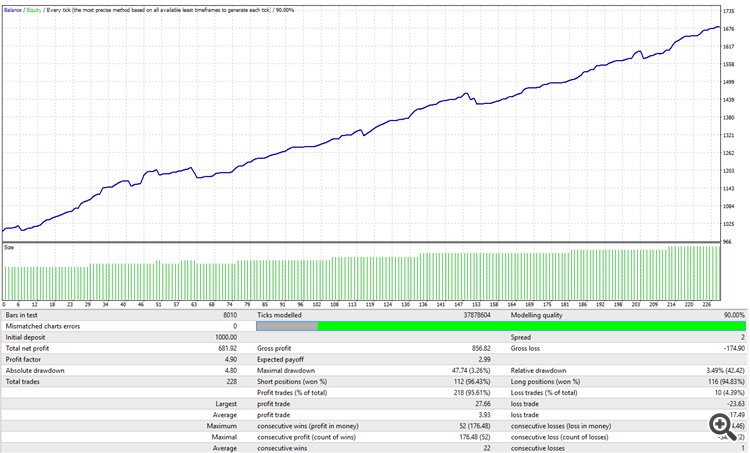This screenshot has width=750, height=453.
Task: Click the green section of the quality bar
Action: [x=531, y=326]
